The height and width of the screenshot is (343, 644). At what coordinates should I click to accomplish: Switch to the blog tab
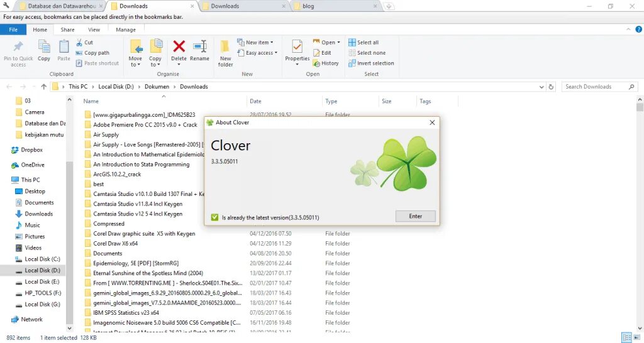click(336, 6)
